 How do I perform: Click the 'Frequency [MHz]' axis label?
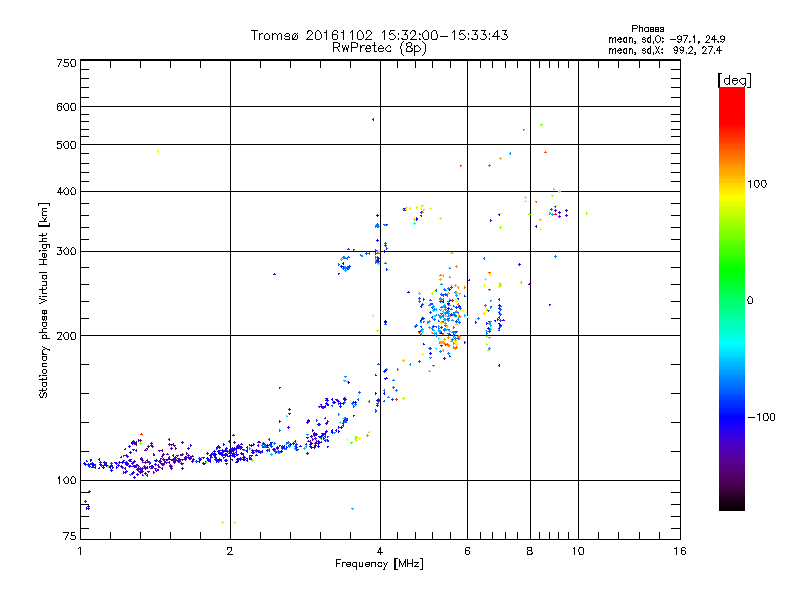[x=379, y=564]
